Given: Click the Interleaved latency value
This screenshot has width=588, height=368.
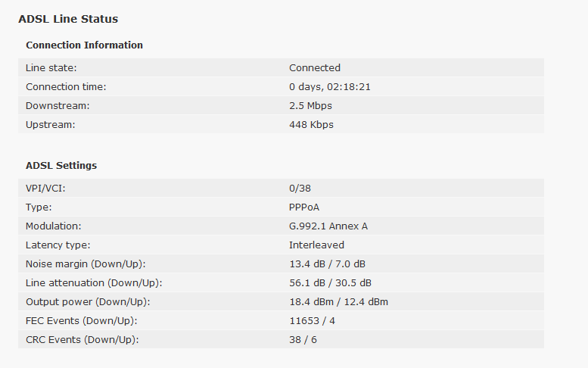Looking at the screenshot, I should [316, 245].
